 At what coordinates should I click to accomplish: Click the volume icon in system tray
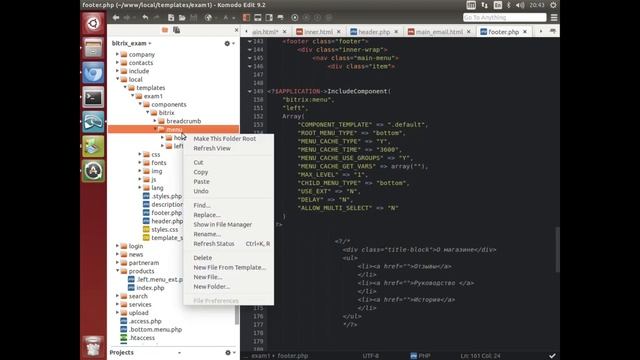pos(520,5)
